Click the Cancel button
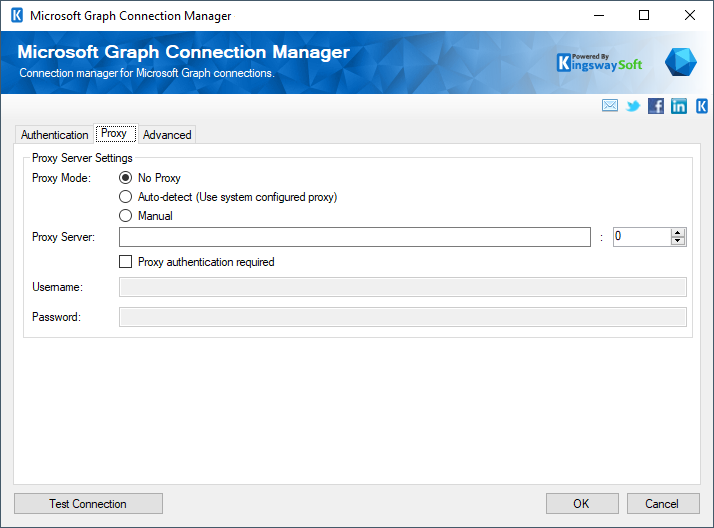This screenshot has height=528, width=714. (x=663, y=503)
